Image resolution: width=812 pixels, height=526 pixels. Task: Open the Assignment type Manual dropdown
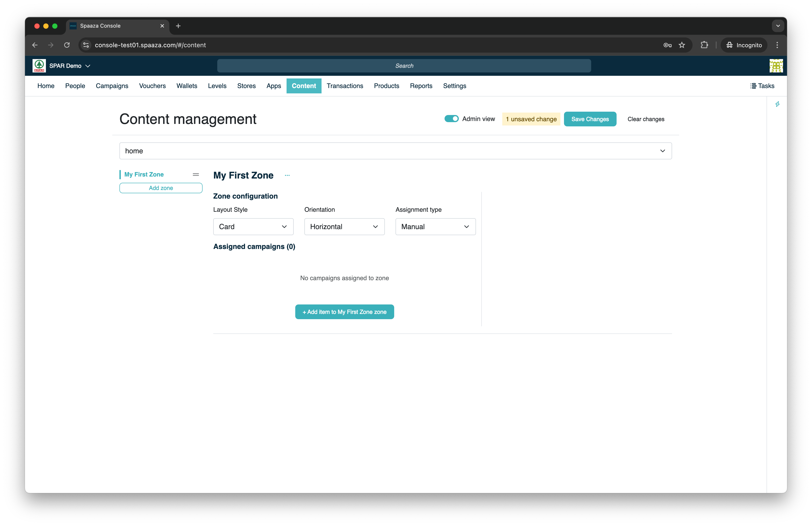click(x=435, y=227)
